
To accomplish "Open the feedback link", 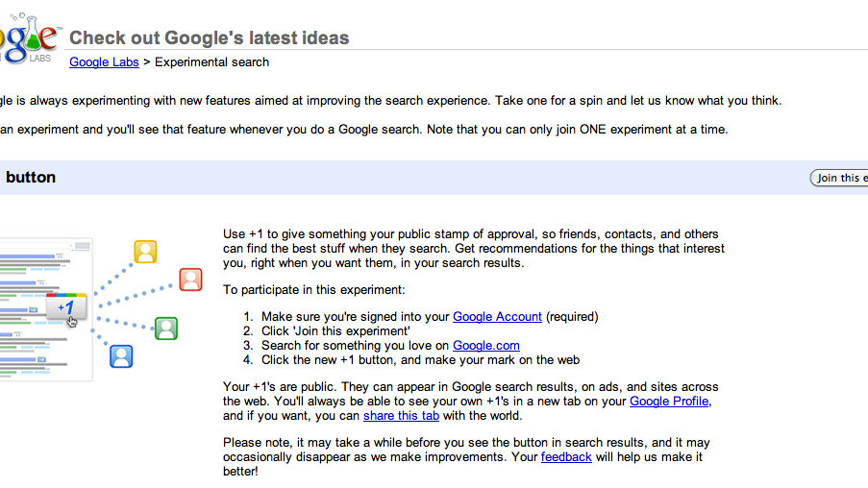I will pyautogui.click(x=566, y=456).
